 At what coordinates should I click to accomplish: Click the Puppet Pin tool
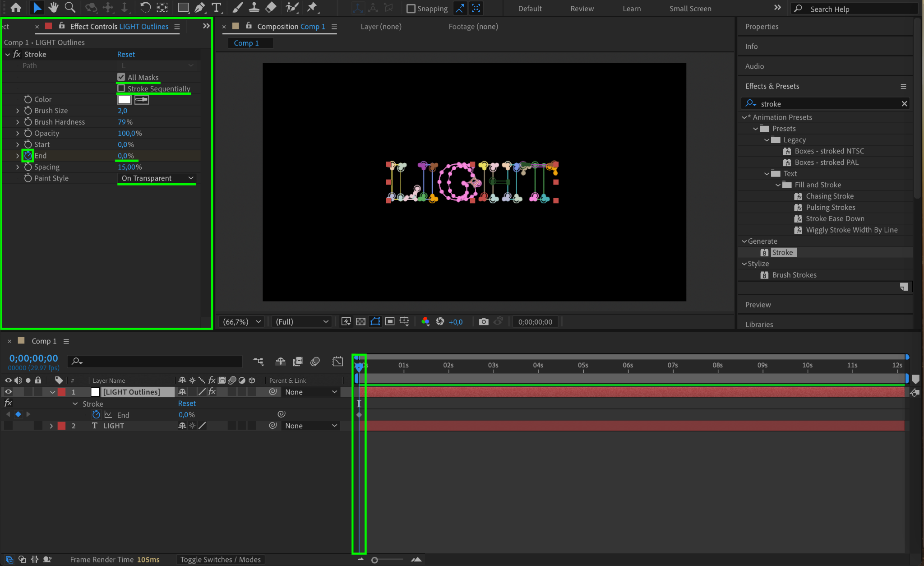[312, 8]
